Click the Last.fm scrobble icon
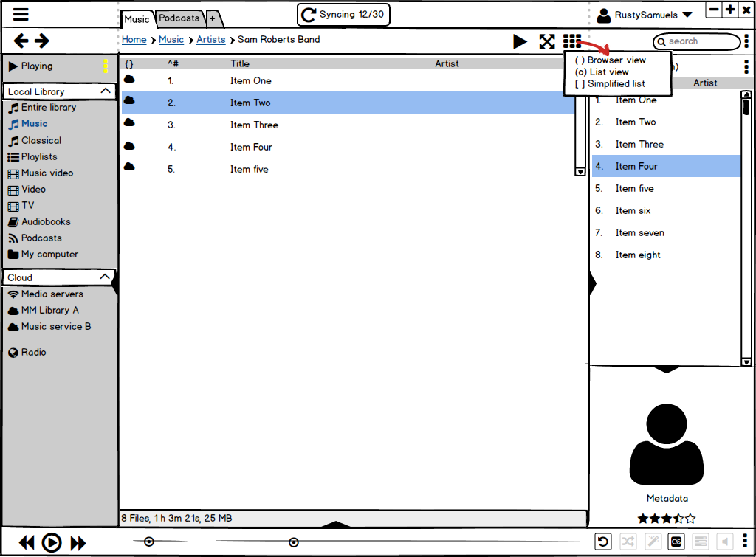756x557 pixels. tap(676, 542)
